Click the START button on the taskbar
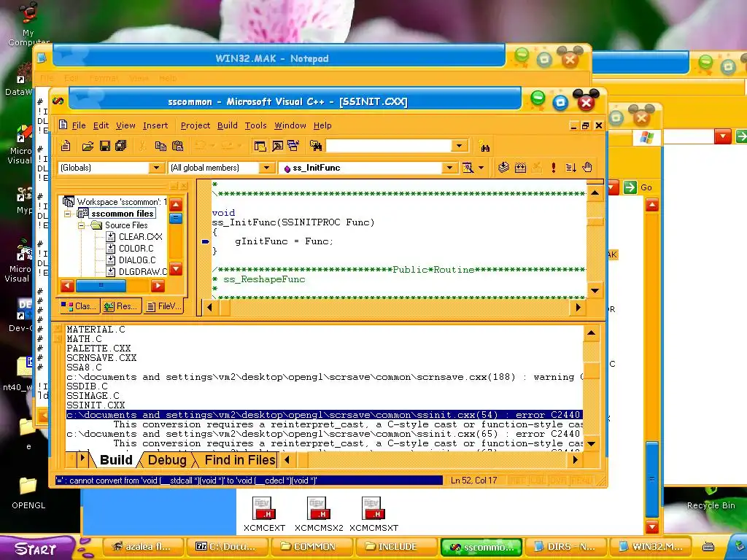 36,548
